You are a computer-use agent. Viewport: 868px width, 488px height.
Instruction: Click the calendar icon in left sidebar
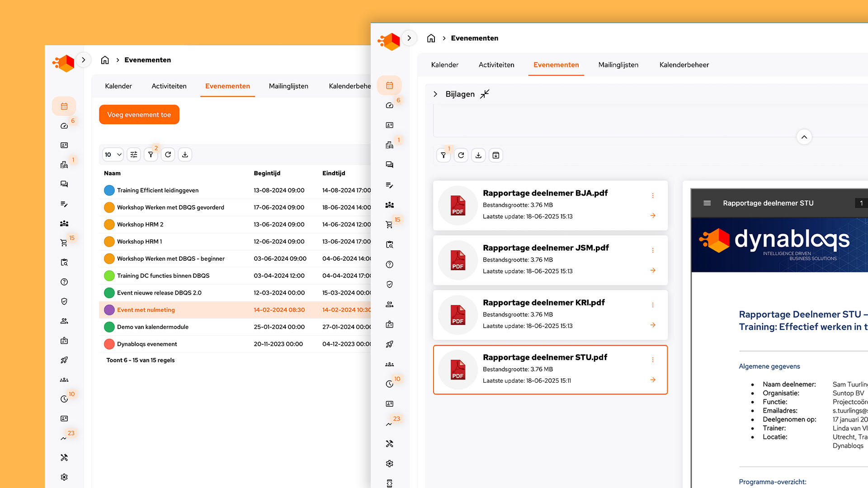pyautogui.click(x=64, y=106)
